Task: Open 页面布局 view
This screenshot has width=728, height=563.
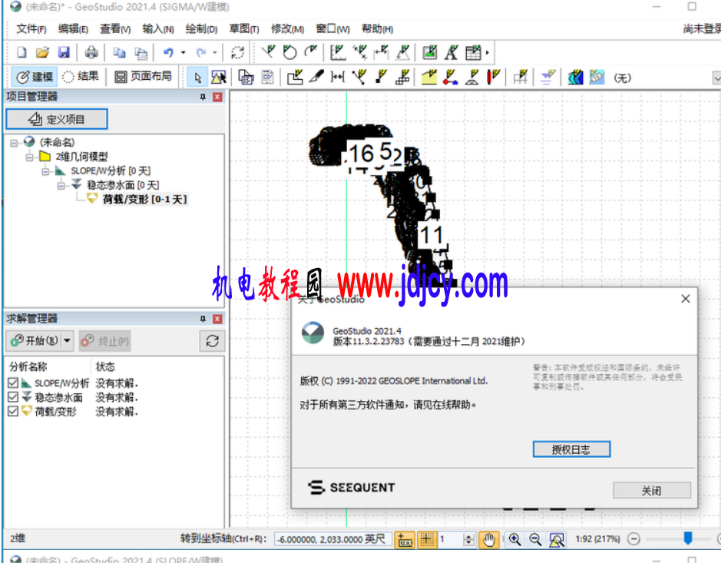Action: pyautogui.click(x=144, y=77)
